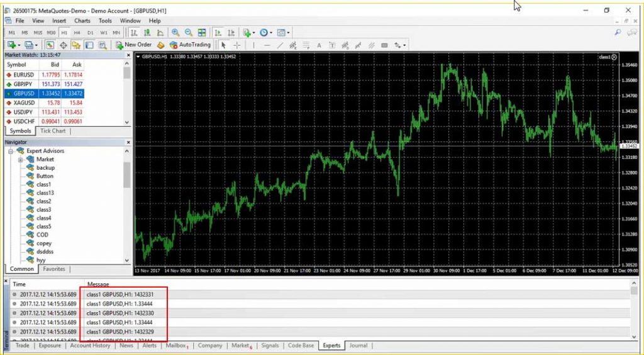
Task: Open the dropdown arrow beside the New Chart icon
Action: [x=19, y=46]
